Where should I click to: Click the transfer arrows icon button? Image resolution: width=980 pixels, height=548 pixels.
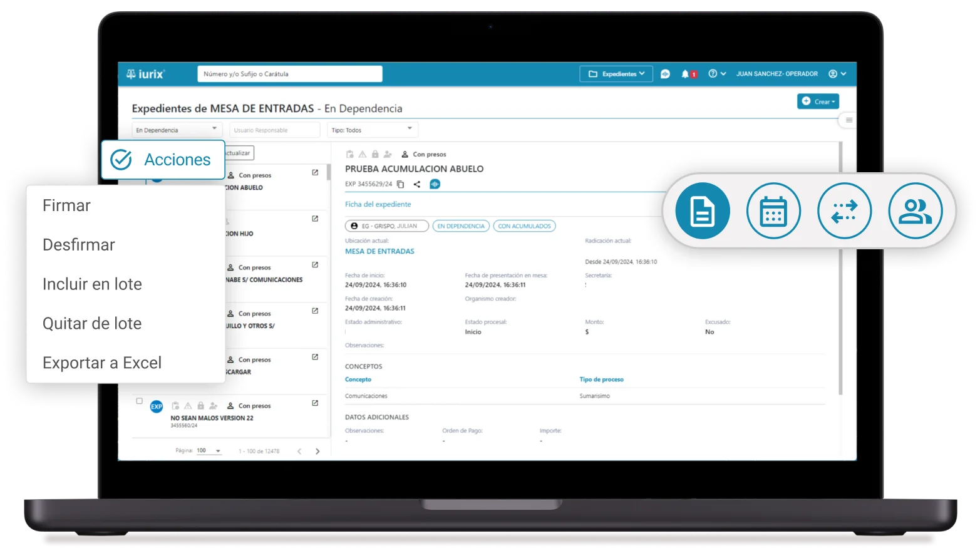[844, 211]
